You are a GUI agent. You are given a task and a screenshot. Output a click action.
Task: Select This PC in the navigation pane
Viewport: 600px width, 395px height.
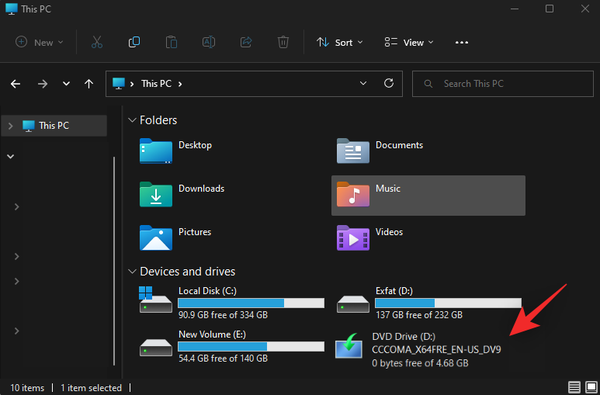54,126
